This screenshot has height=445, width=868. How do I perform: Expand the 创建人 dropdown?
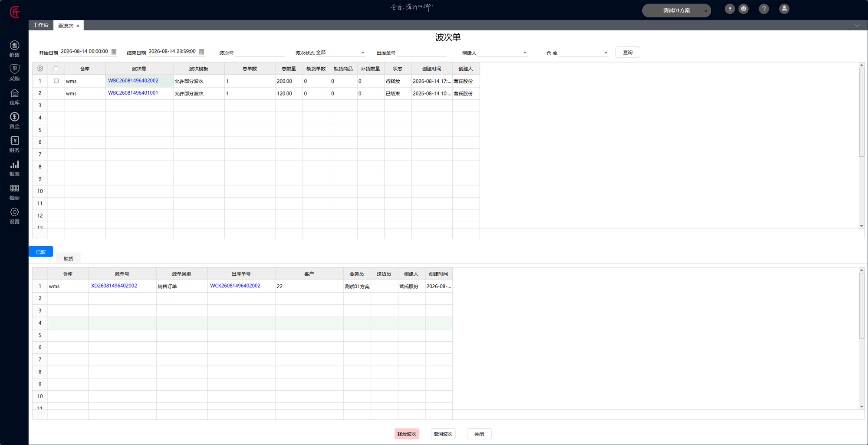point(525,53)
